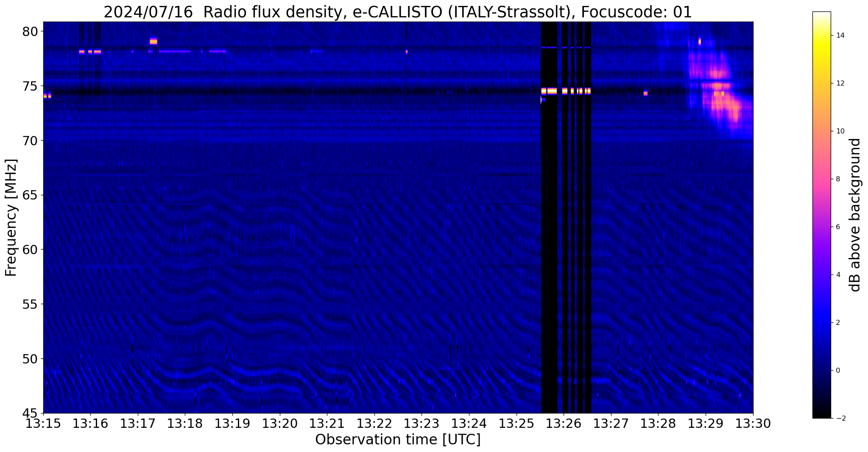
Task: Click the 70 MHz frequency tick label
Action: coord(31,140)
